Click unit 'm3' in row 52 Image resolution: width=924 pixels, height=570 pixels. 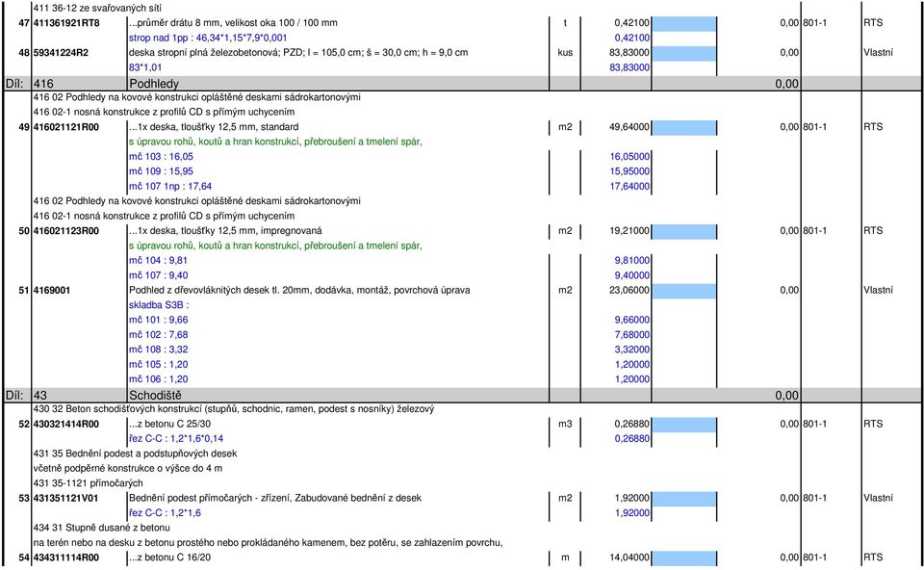pyautogui.click(x=565, y=424)
